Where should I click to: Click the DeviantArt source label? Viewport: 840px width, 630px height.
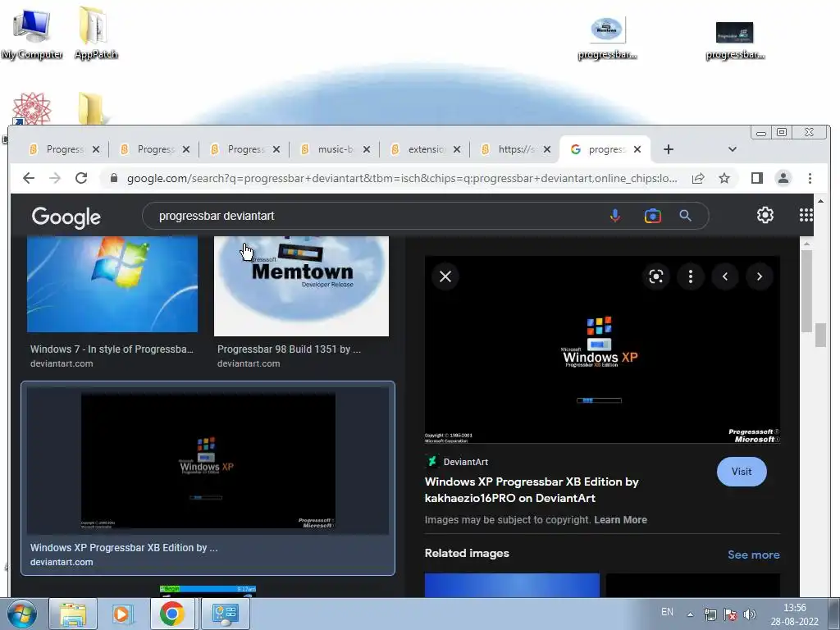466,462
